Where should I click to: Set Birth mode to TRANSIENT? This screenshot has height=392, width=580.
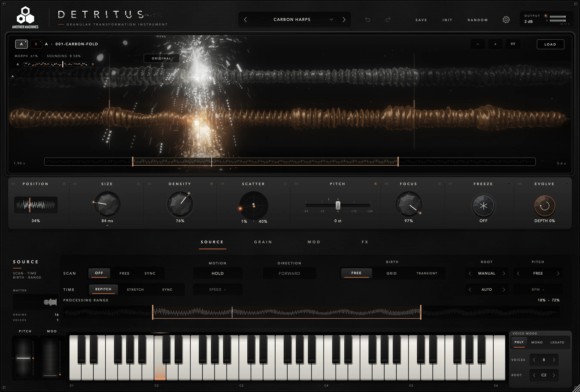point(427,273)
